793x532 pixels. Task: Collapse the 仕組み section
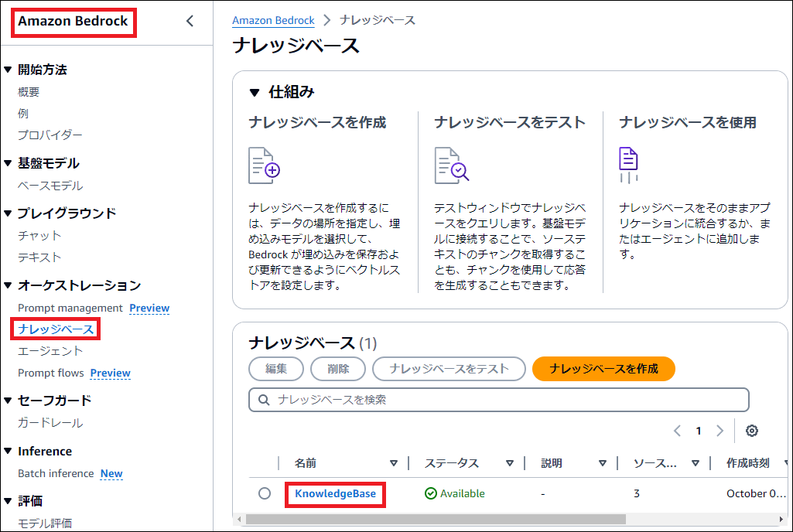point(255,92)
